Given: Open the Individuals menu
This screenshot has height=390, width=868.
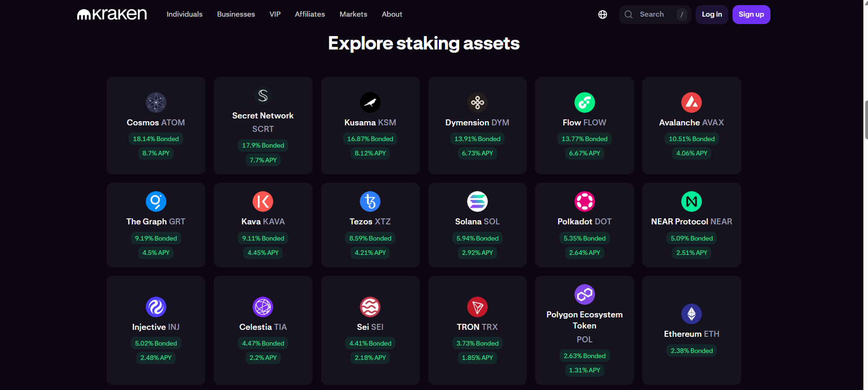Looking at the screenshot, I should [x=185, y=14].
